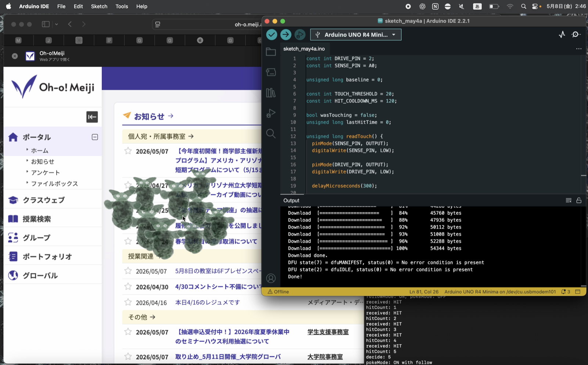Screen dimensions: 588x365
Task: Toggle the bottom panel from status bar
Action: (x=578, y=292)
